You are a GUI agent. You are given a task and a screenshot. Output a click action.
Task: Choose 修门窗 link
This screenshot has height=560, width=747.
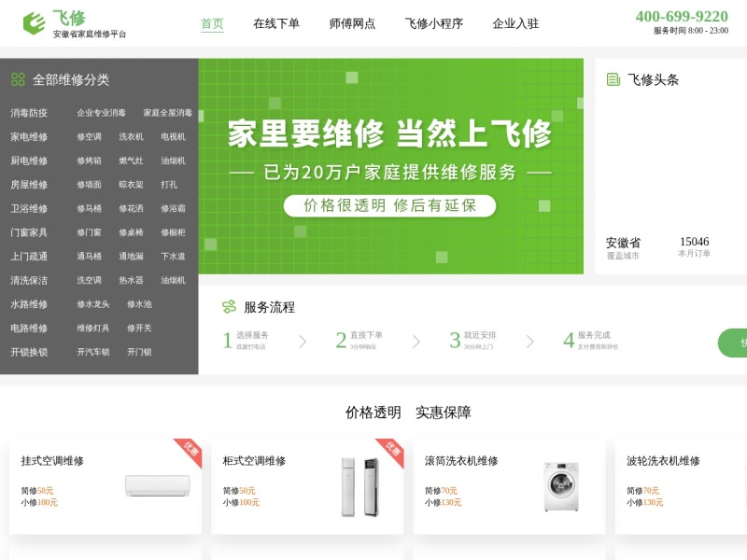click(x=89, y=232)
